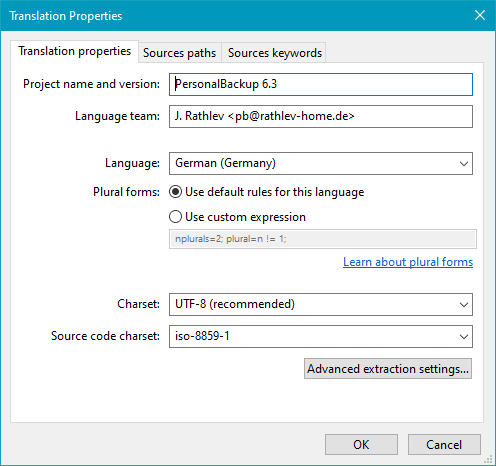Image resolution: width=496 pixels, height=466 pixels.
Task: Open the Source code charset combo box
Action: pos(321,336)
